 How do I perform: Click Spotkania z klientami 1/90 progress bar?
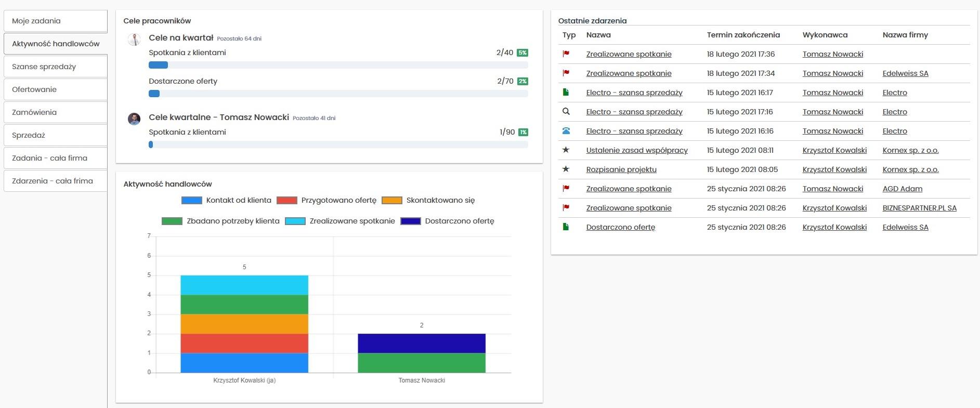(x=338, y=144)
